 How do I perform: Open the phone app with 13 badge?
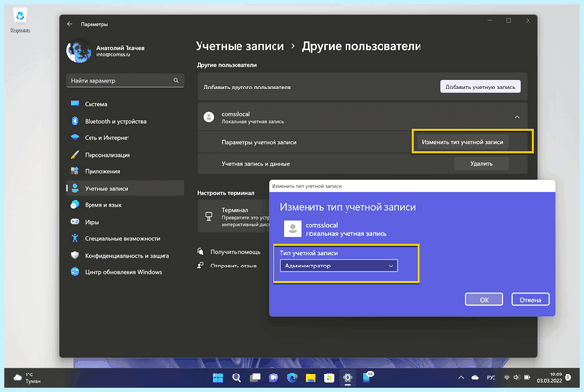click(x=367, y=377)
